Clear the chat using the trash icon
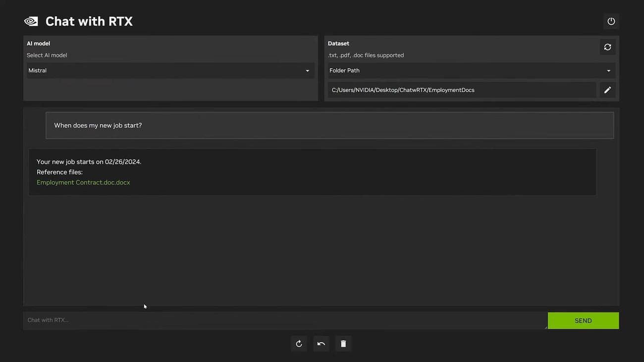This screenshot has height=362, width=644. 343,343
